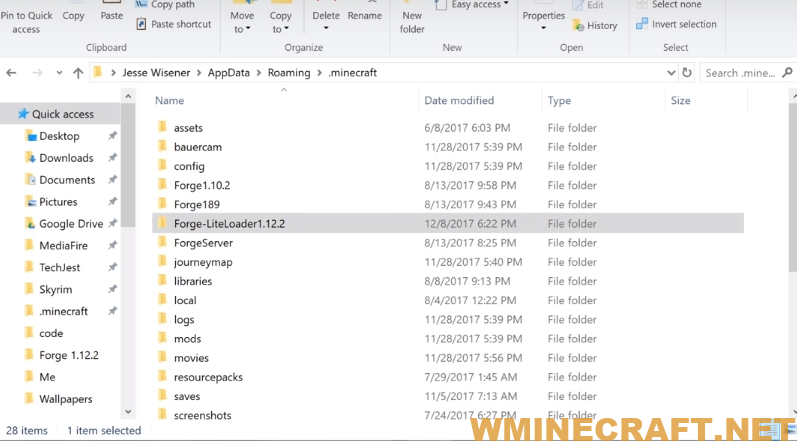
Task: Unpin MediaFire using its pin icon
Action: (x=112, y=245)
